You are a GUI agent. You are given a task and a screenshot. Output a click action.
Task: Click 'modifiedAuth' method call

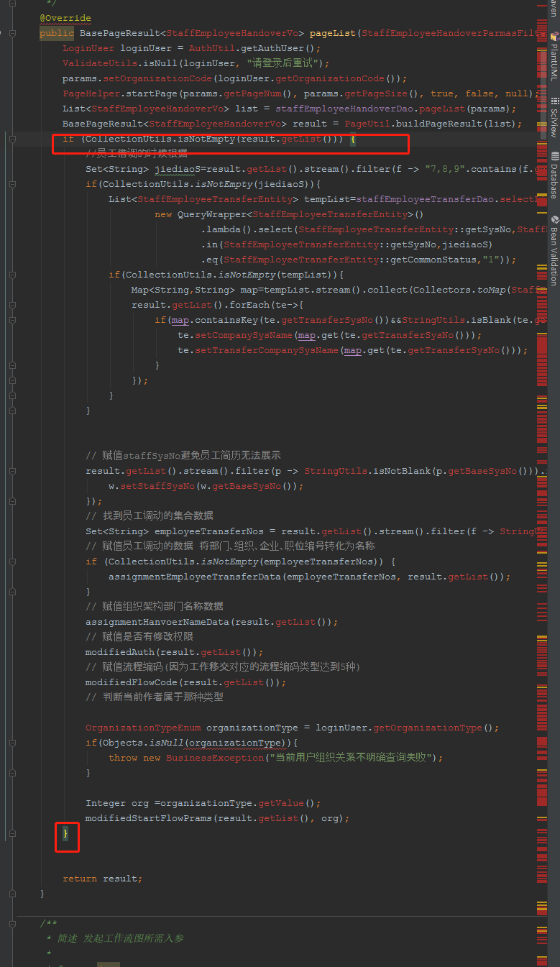tap(120, 652)
